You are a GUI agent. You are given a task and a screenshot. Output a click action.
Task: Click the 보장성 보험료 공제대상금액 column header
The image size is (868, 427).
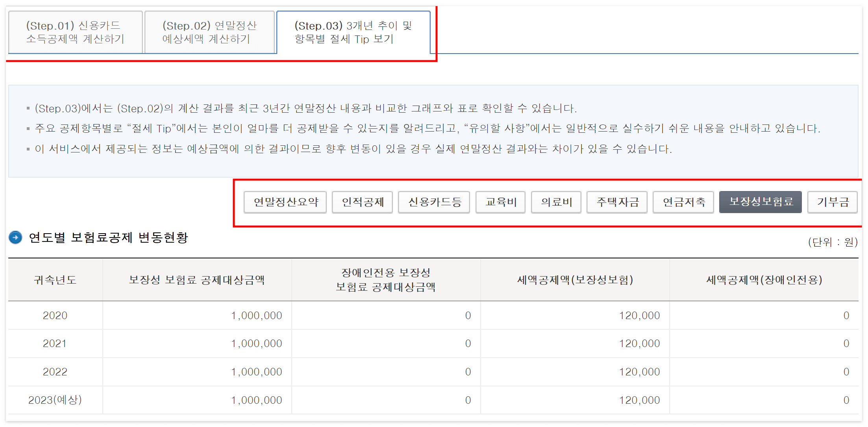click(197, 280)
